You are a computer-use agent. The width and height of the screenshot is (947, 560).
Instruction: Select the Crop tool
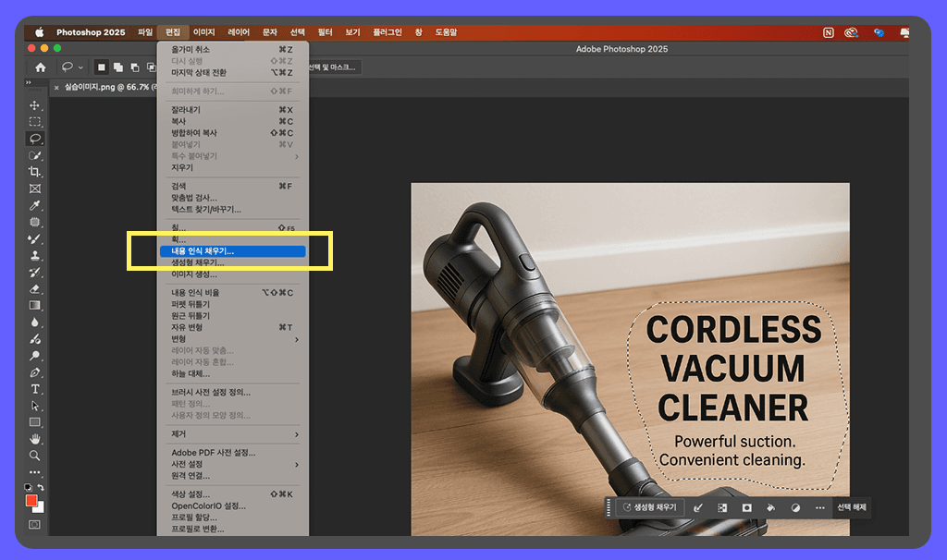coord(35,172)
